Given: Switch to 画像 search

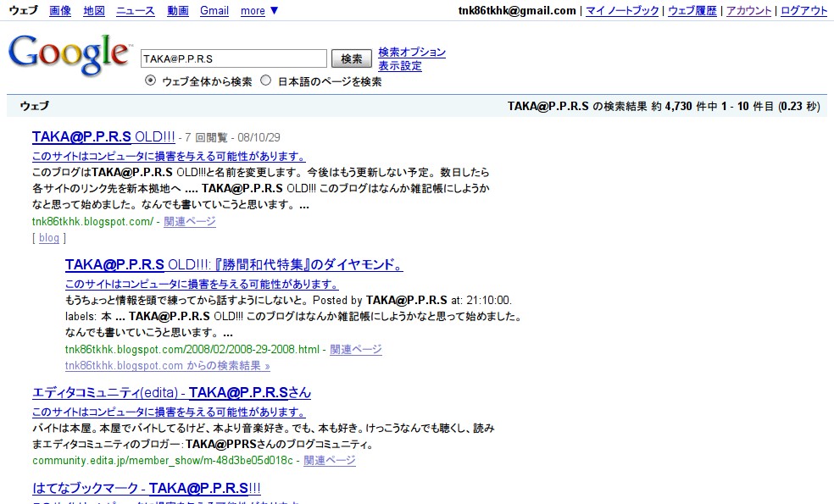Looking at the screenshot, I should pyautogui.click(x=59, y=10).
